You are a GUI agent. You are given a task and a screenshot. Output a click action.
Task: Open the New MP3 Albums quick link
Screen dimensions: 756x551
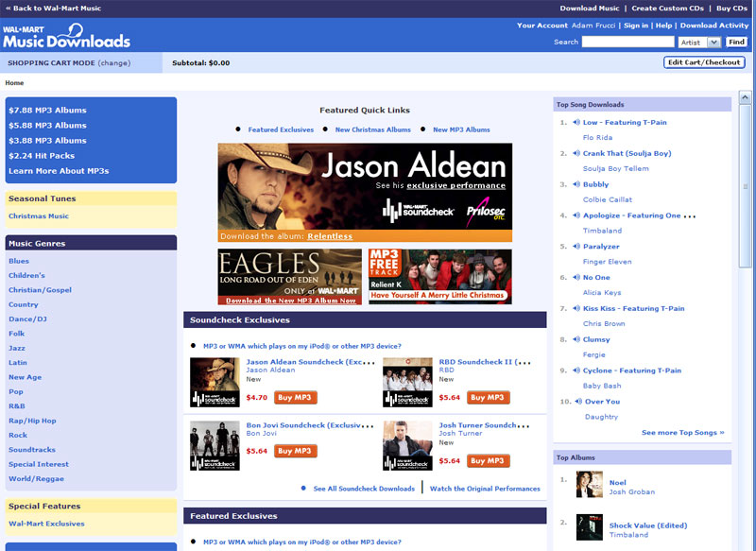461,129
